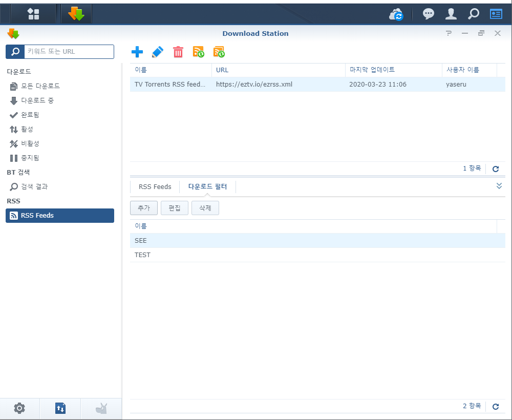
Task: Open the transfer speed arrows icon
Action: pos(60,408)
